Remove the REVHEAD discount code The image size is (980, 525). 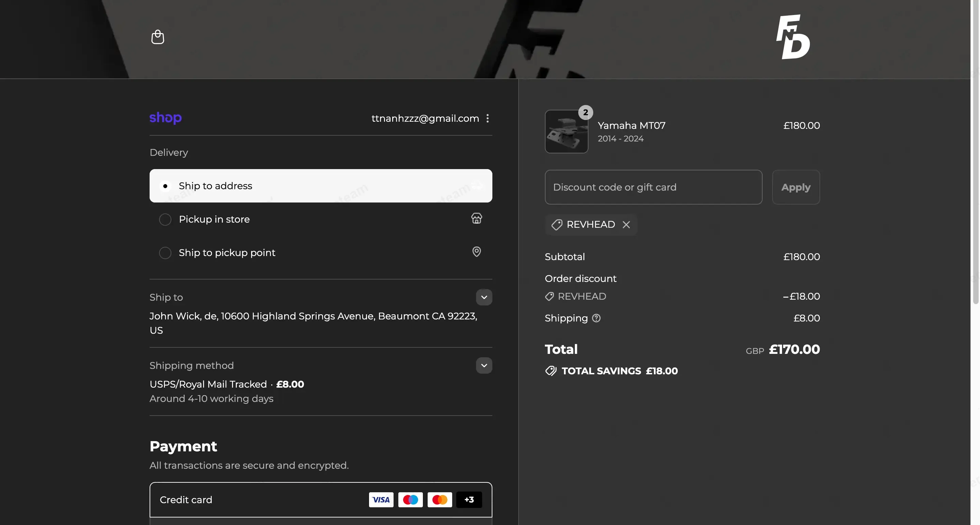626,225
